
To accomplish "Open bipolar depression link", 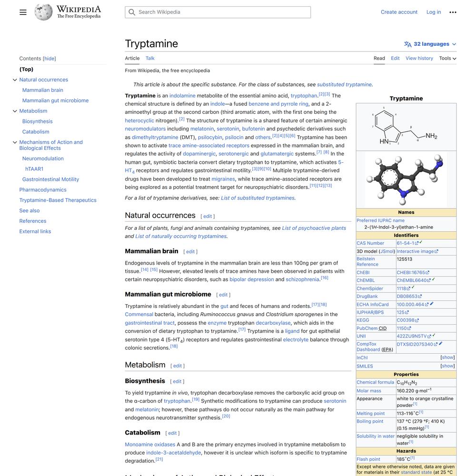I will point(252,279).
